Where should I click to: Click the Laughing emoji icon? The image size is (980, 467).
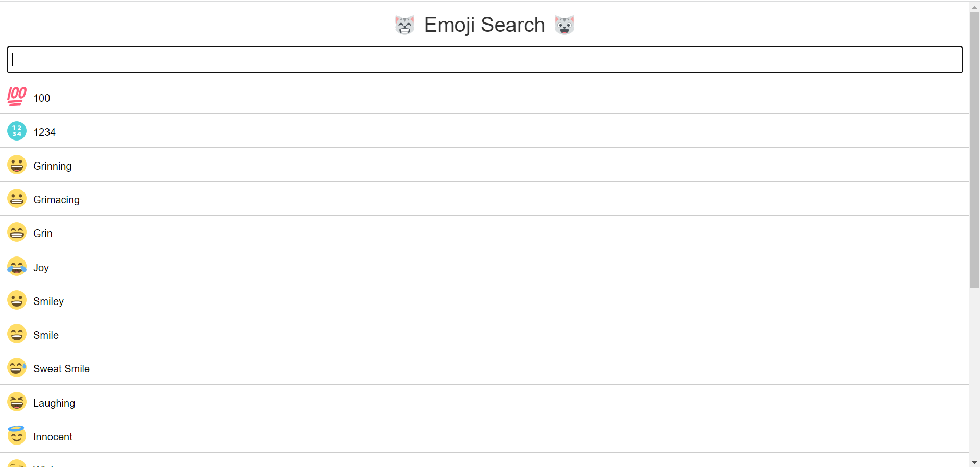point(16,402)
